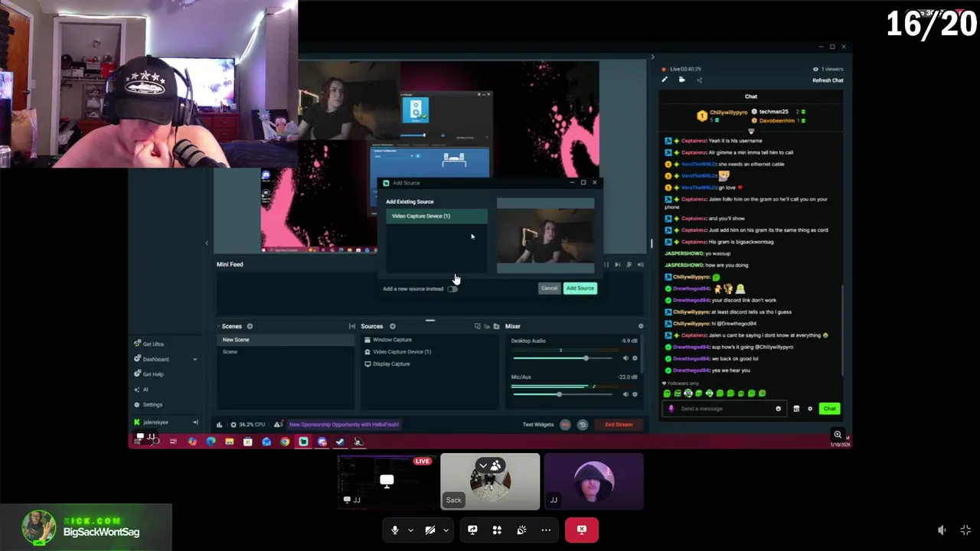Viewport: 980px width, 551px height.
Task: Open the soundboard icon in the call bar
Action: coord(521,530)
